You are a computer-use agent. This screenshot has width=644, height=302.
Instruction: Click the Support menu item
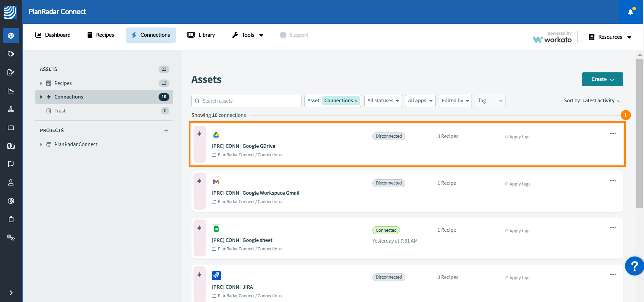(294, 35)
